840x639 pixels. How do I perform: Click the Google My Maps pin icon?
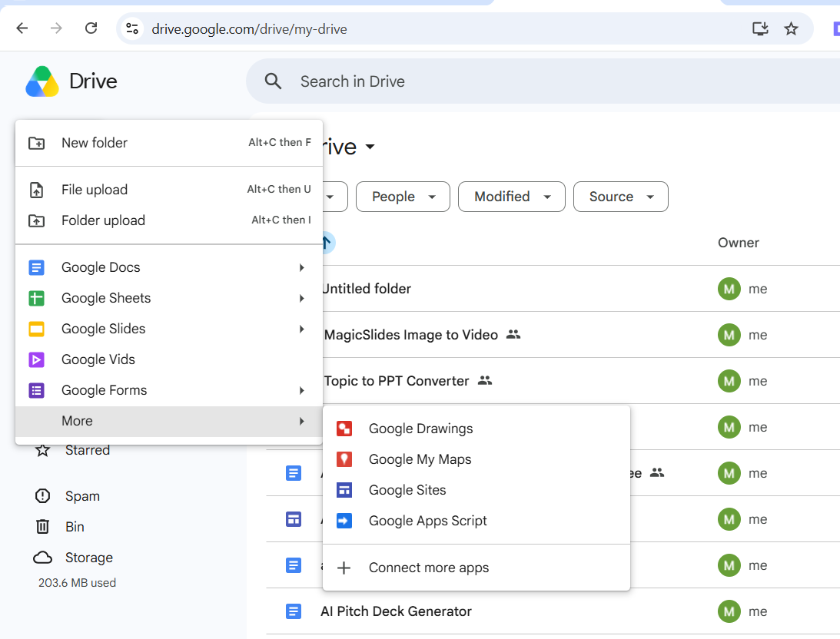click(344, 459)
